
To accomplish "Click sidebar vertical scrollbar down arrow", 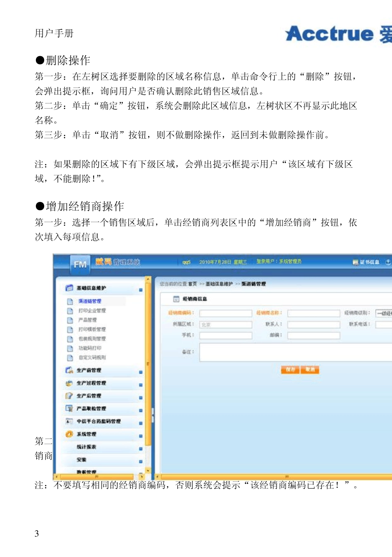I will pos(148,471).
